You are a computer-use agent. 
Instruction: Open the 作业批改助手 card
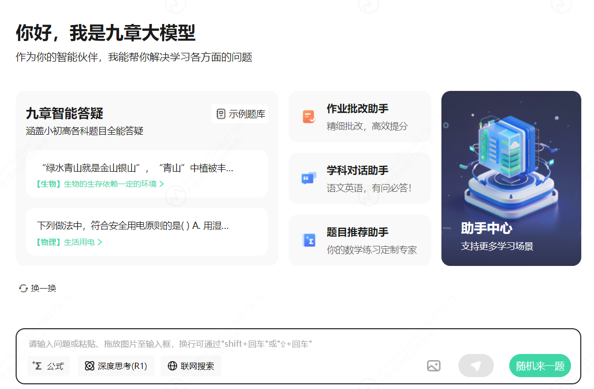(360, 117)
